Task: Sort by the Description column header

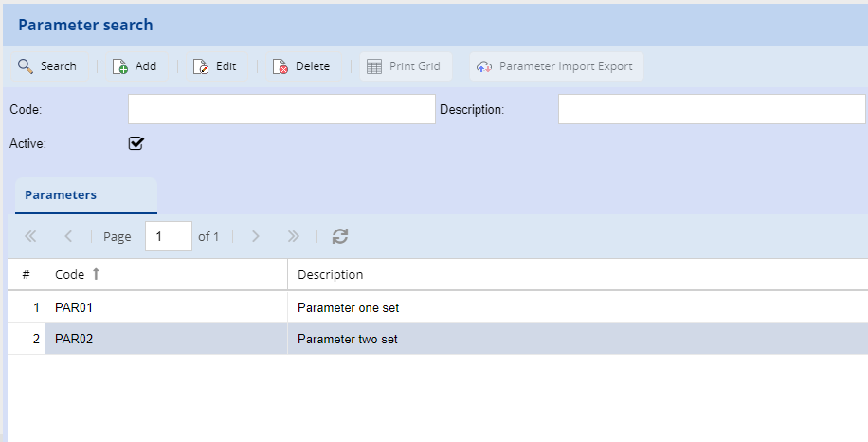Action: (x=330, y=275)
